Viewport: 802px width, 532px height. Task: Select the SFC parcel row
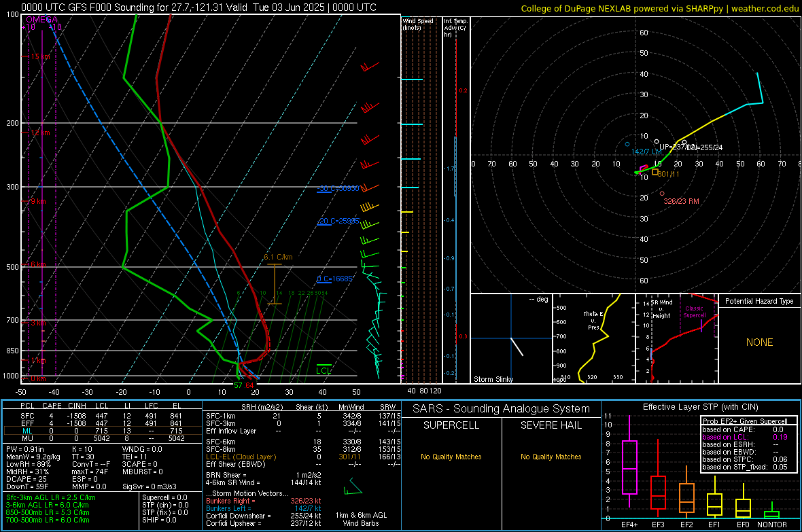tap(103, 416)
